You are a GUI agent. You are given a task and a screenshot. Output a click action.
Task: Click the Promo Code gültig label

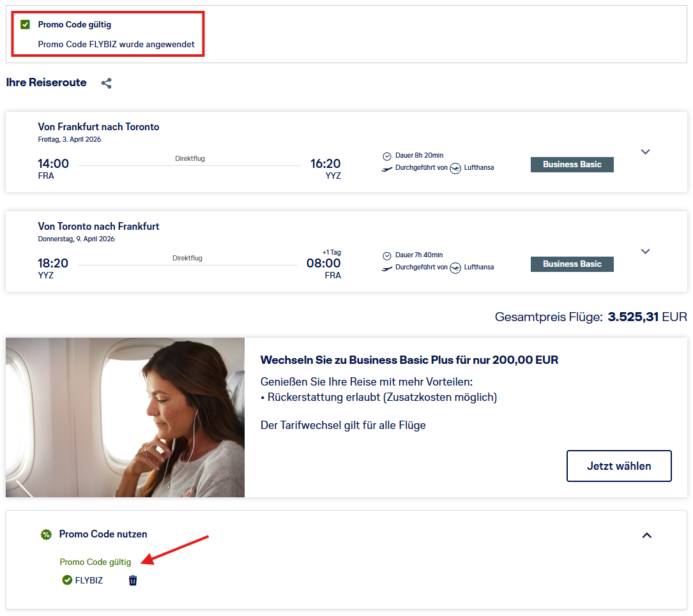[x=95, y=562]
